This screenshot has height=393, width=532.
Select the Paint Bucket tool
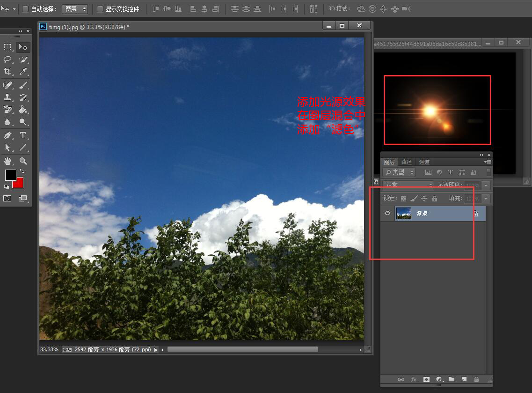[23, 110]
